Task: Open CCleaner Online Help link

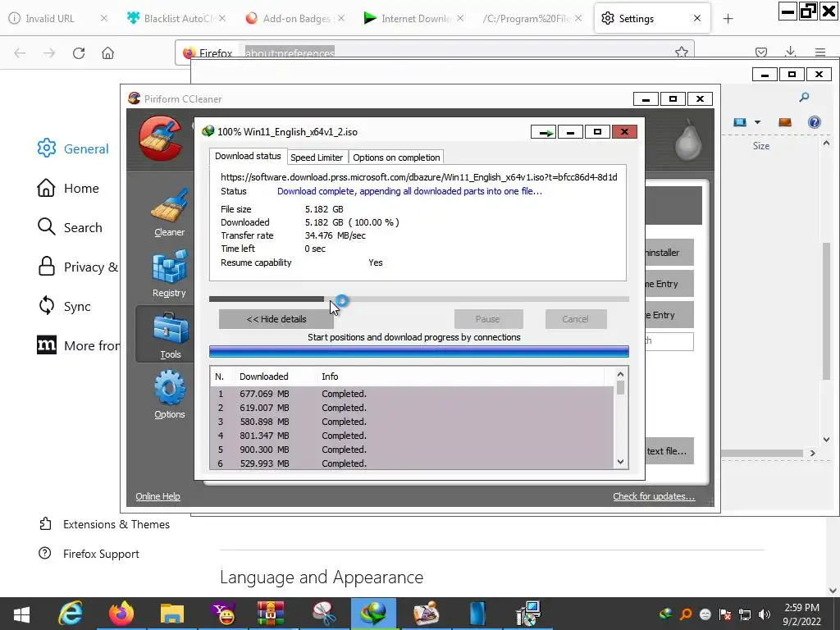Action: tap(157, 496)
